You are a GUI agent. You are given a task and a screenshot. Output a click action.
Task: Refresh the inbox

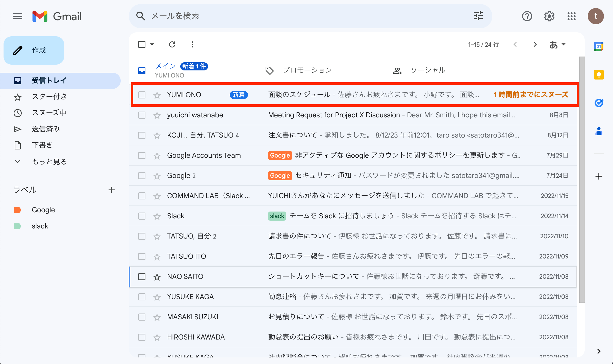click(172, 44)
